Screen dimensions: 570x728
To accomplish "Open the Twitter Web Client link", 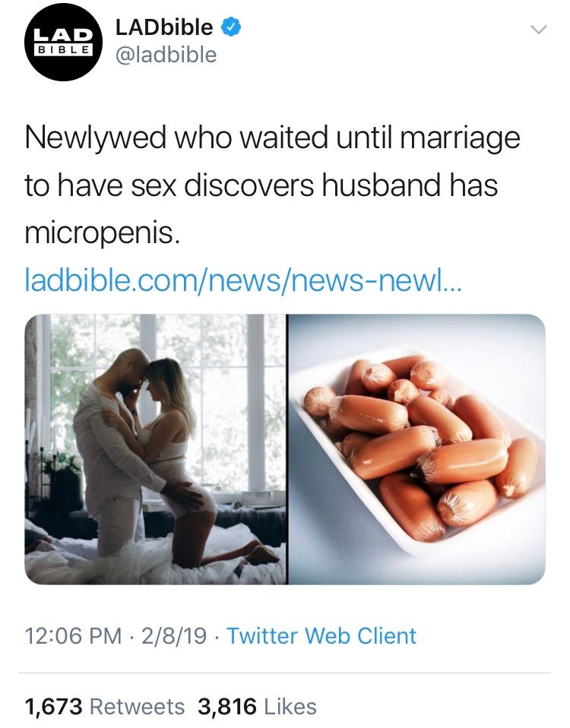I will pyautogui.click(x=321, y=635).
